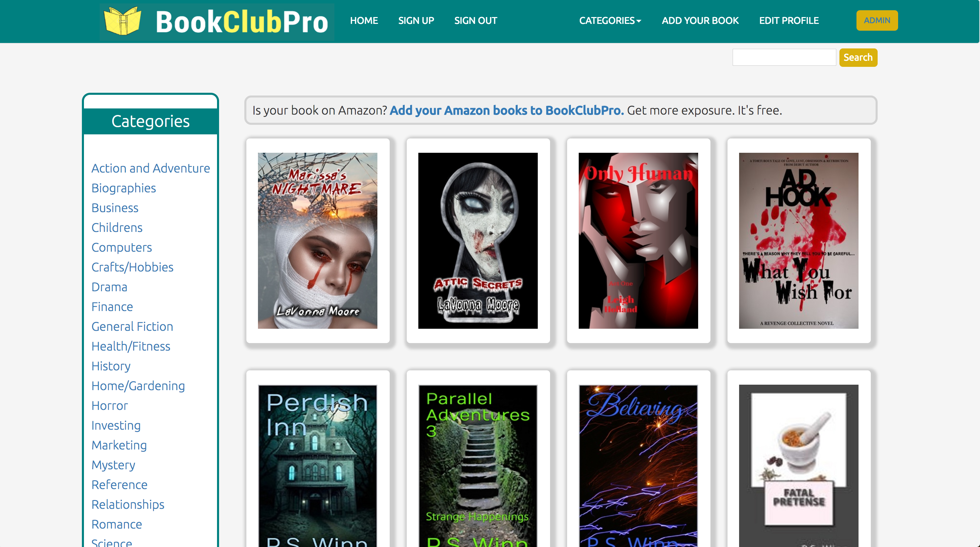Select Only Human book thumbnail

(638, 241)
